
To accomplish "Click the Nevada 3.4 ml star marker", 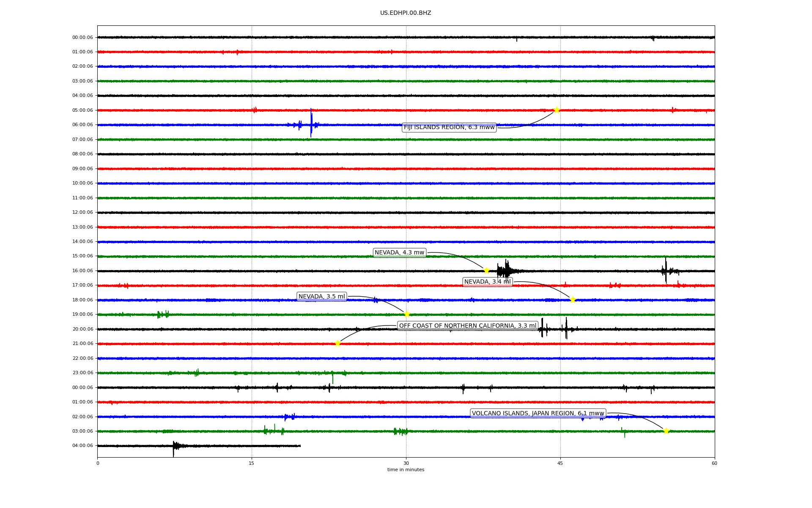I will [x=573, y=300].
